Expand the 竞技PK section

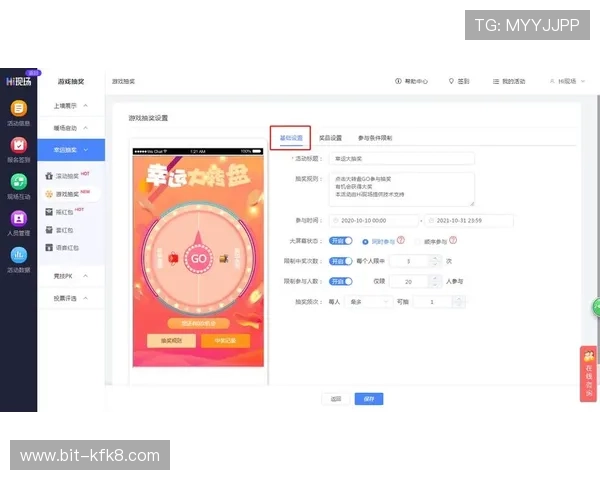click(x=71, y=276)
